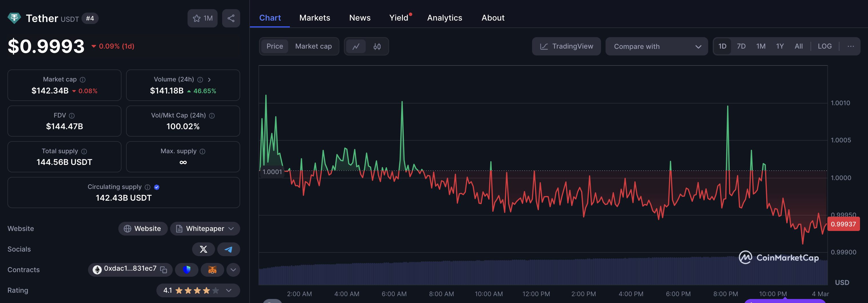The height and width of the screenshot is (303, 868).
Task: Show Max. supply info icon
Action: point(202,151)
